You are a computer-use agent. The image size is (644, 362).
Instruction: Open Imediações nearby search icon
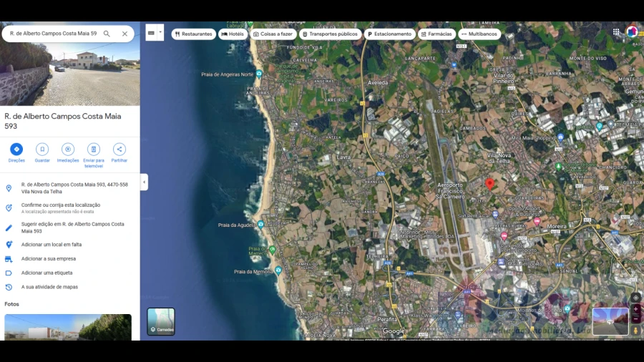tap(68, 150)
